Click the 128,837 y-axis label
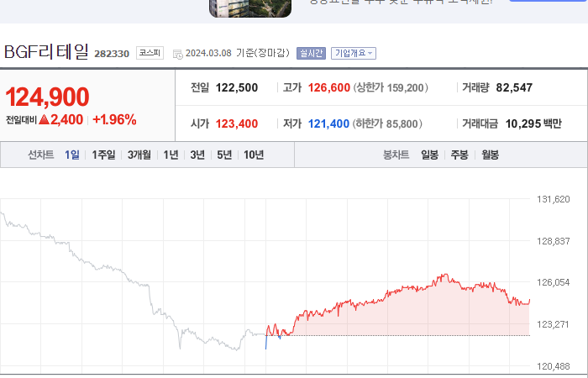588x378 pixels. coord(553,241)
